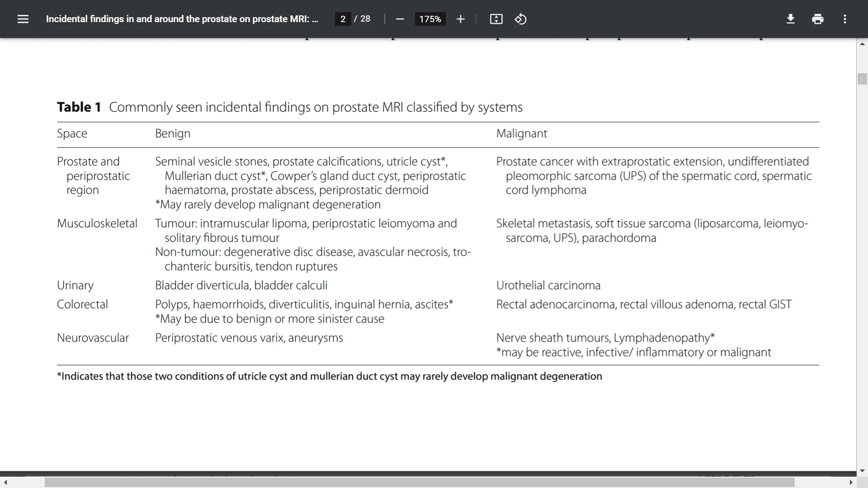
Task: Click horizontal scrollbar left arrow
Action: tap(5, 483)
